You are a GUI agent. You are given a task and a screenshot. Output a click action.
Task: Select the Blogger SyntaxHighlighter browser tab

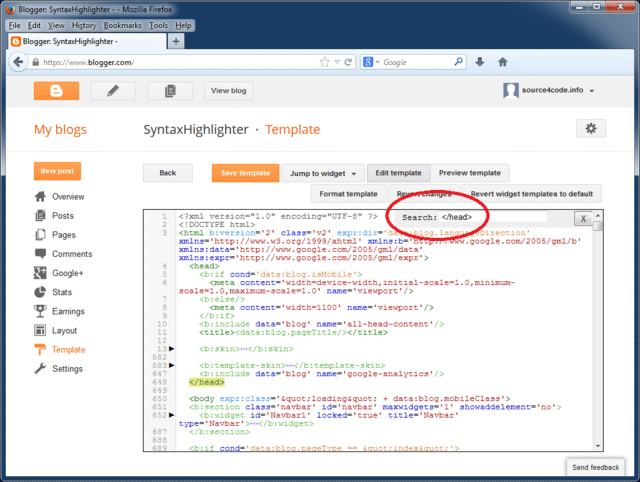click(x=87, y=41)
